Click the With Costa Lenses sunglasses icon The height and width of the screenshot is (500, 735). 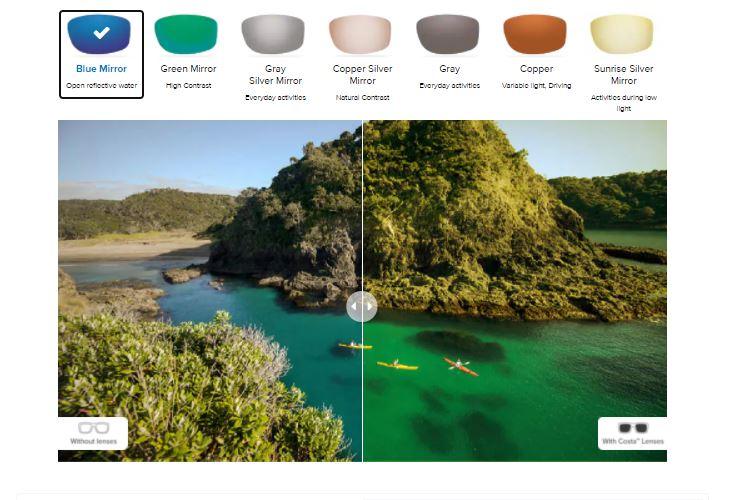[633, 428]
